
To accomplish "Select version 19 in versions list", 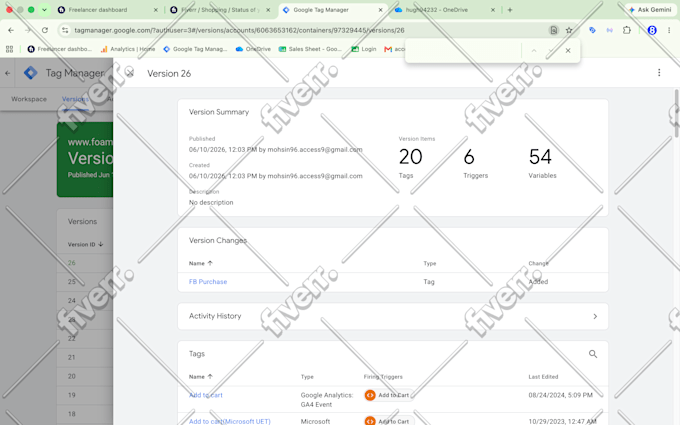I will 72,395.
